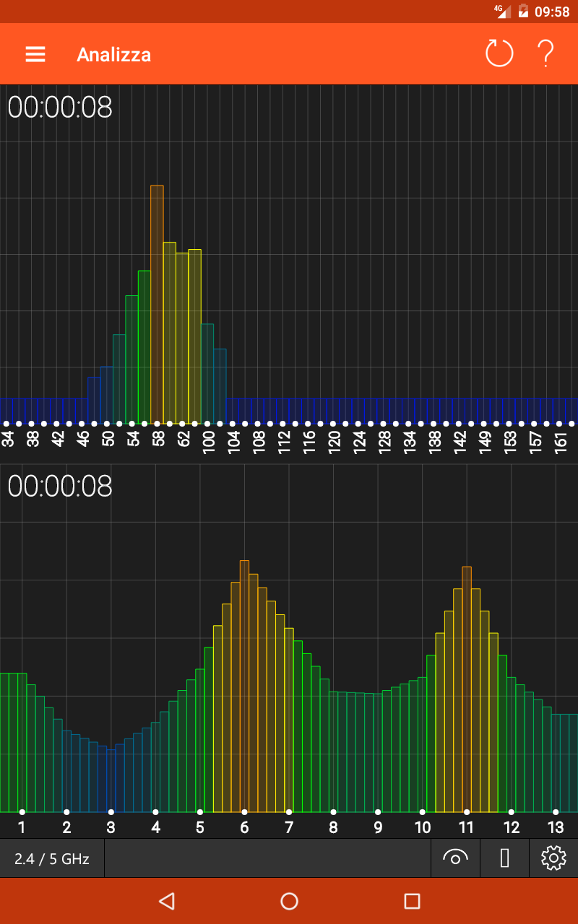Select channel 100 label on 5 GHz chart
578x924 pixels.
click(x=209, y=442)
